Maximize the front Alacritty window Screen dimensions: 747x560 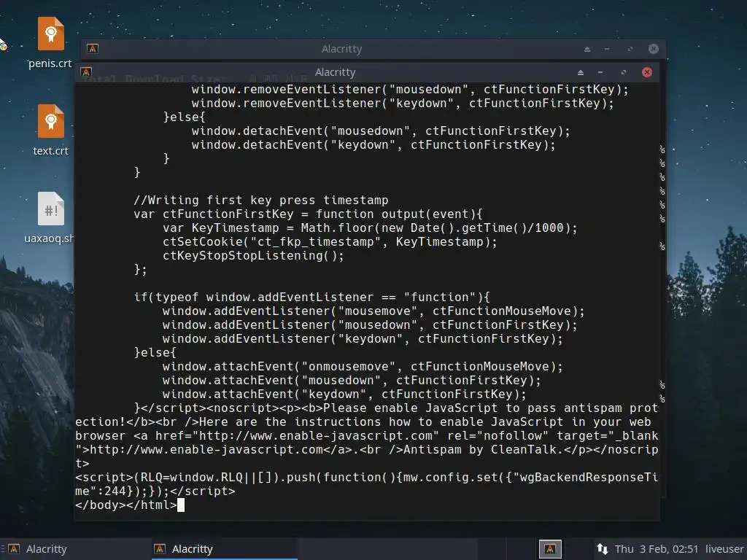[624, 72]
